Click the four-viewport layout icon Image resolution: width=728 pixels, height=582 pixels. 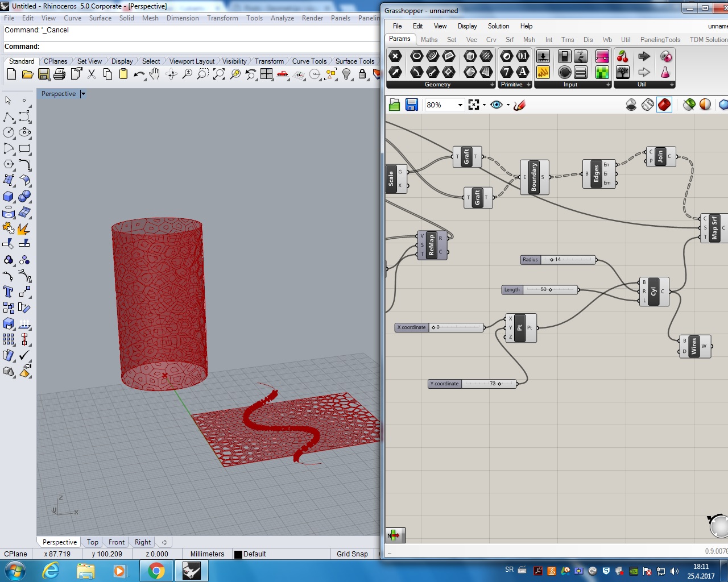(267, 74)
